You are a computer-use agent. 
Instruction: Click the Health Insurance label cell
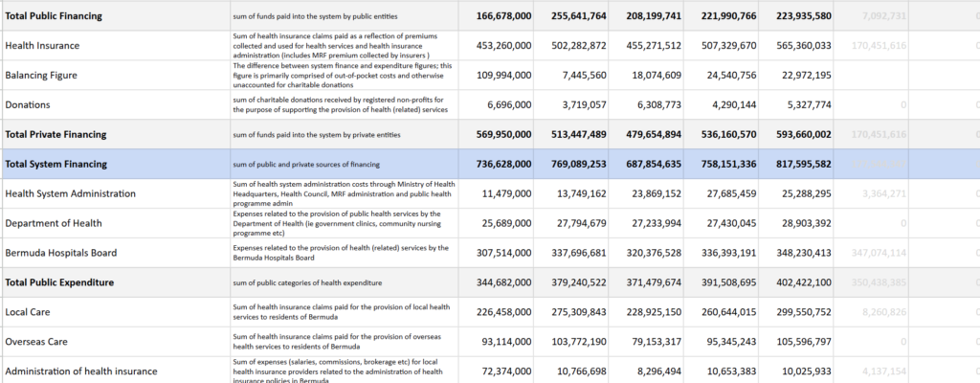[x=42, y=45]
